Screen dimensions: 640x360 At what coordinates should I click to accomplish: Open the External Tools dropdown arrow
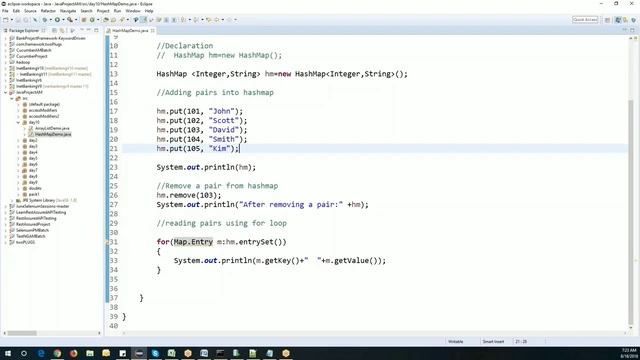coord(76,20)
